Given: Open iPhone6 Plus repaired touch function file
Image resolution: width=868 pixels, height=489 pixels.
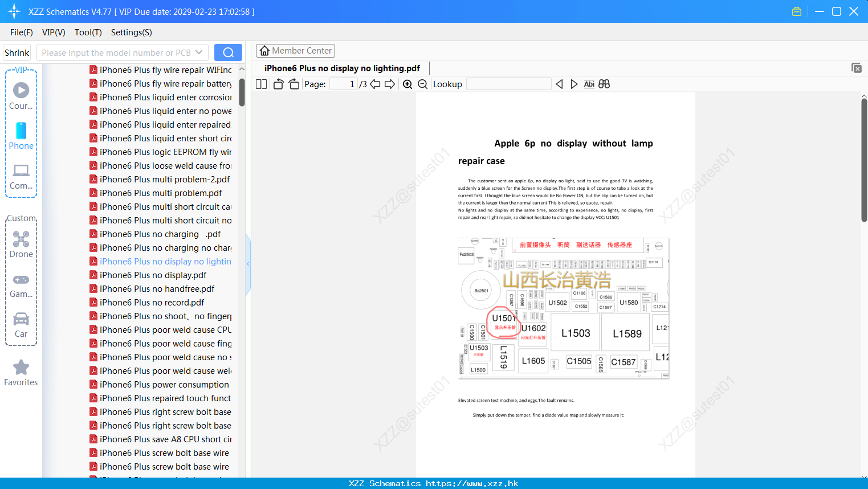Looking at the screenshot, I should (x=161, y=398).
